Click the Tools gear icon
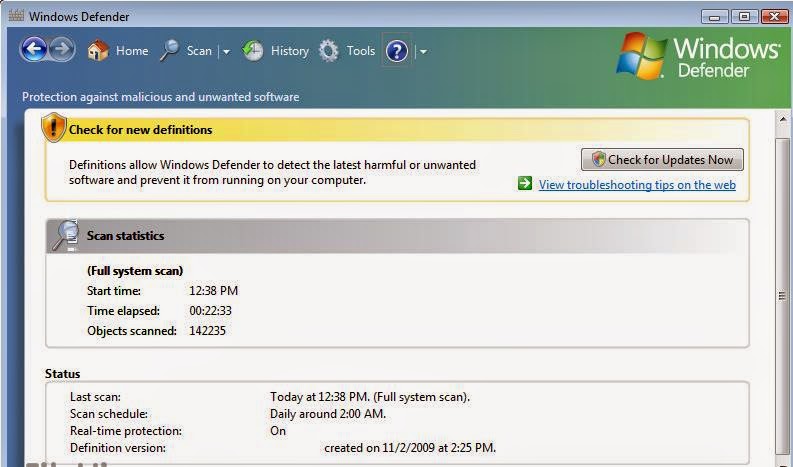The height and width of the screenshot is (467, 793). (329, 51)
